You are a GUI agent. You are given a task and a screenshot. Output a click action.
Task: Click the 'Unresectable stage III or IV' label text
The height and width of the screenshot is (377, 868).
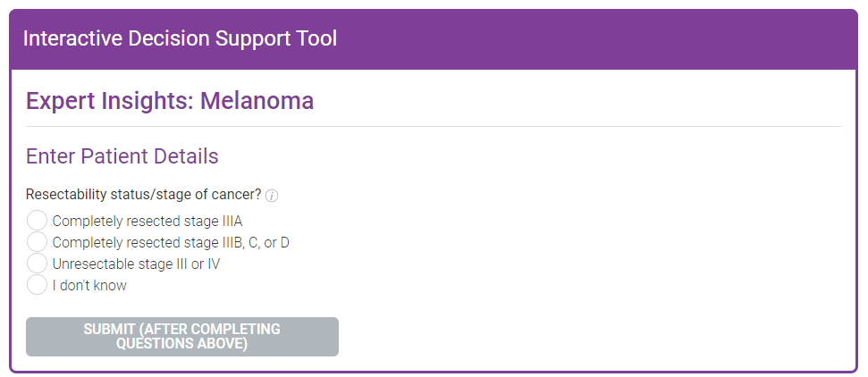136,264
